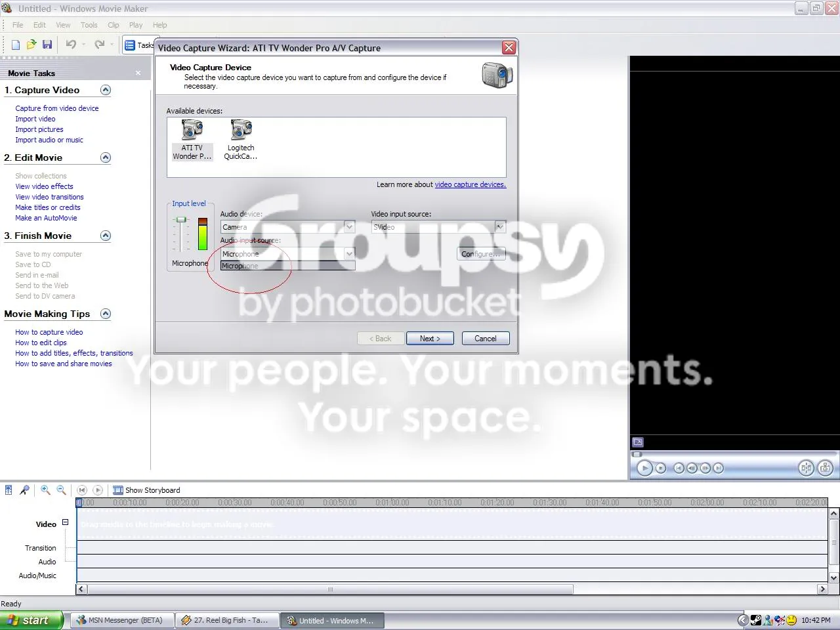The width and height of the screenshot is (840, 630).
Task: Click the Save Project disk icon
Action: click(x=47, y=45)
